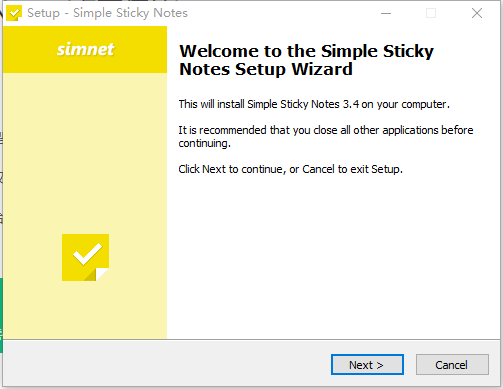Click the simnet logo text
503x389 pixels.
[85, 49]
